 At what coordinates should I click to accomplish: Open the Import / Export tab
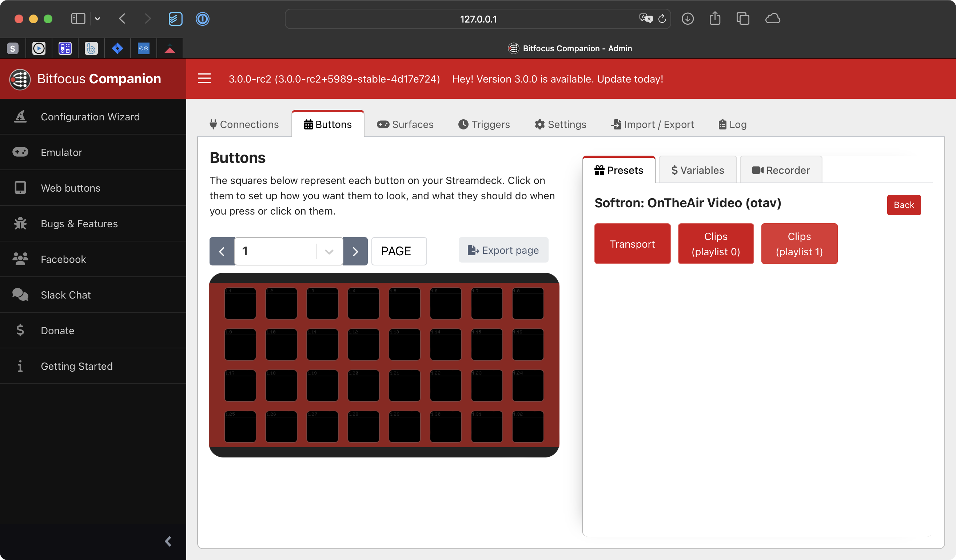pos(653,124)
